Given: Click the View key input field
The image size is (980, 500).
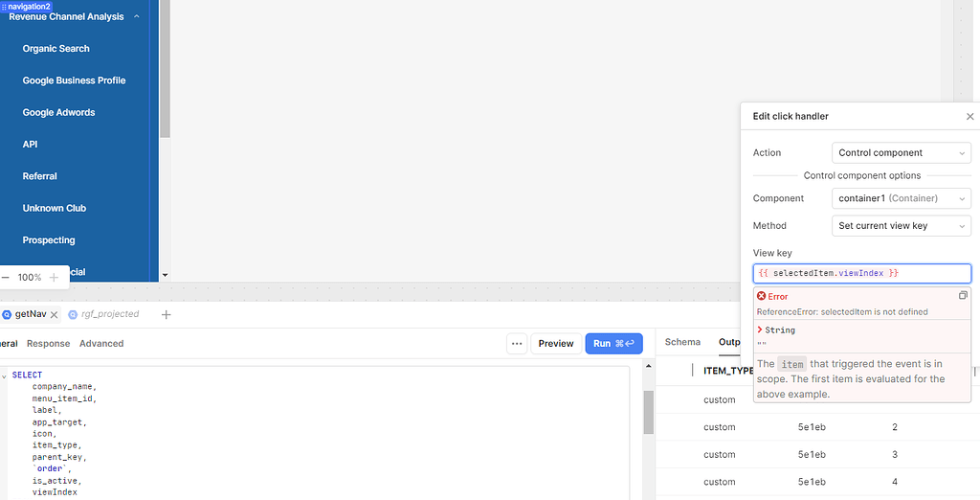Looking at the screenshot, I should click(861, 273).
